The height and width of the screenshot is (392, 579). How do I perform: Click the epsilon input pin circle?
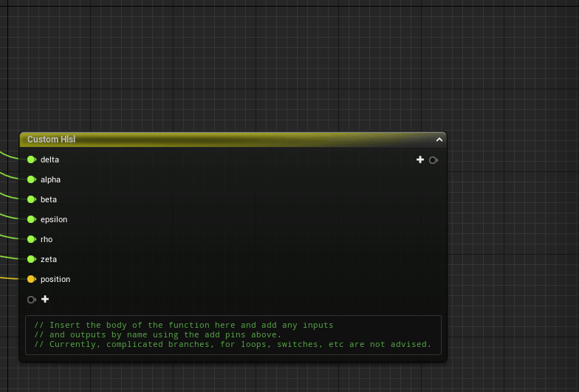[31, 219]
